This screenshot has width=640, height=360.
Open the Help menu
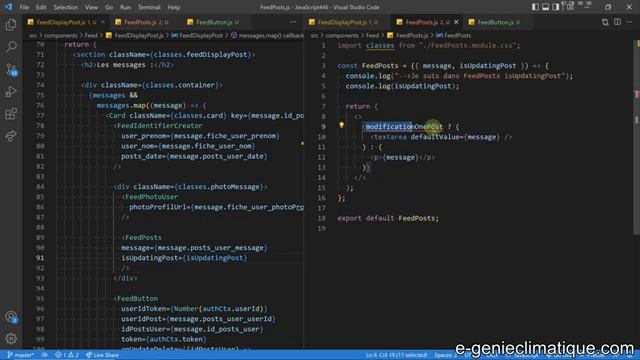pyautogui.click(x=173, y=7)
